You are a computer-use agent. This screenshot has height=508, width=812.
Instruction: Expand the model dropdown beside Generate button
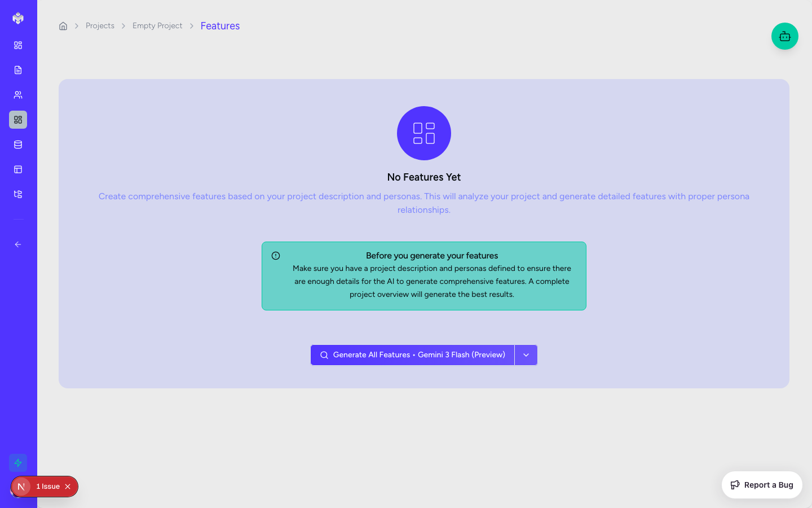526,355
